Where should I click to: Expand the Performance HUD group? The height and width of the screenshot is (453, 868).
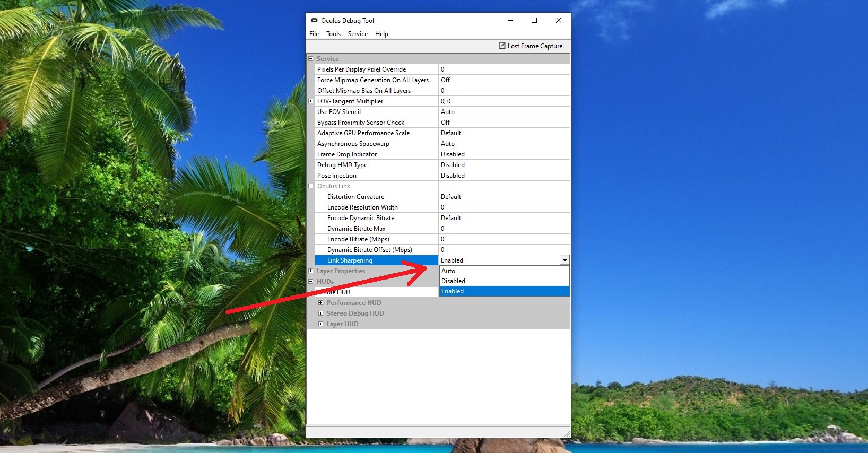[x=320, y=303]
